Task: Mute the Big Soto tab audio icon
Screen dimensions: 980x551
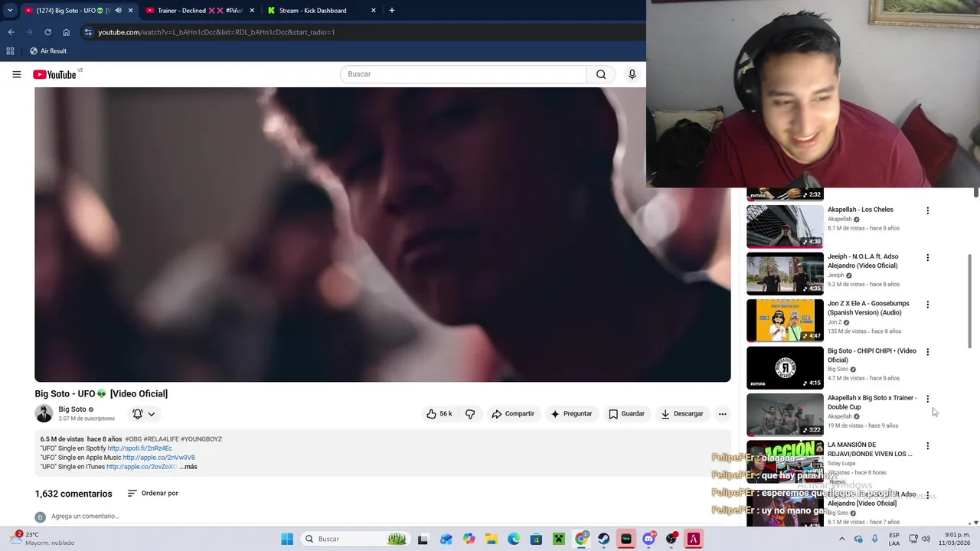Action: click(x=118, y=11)
